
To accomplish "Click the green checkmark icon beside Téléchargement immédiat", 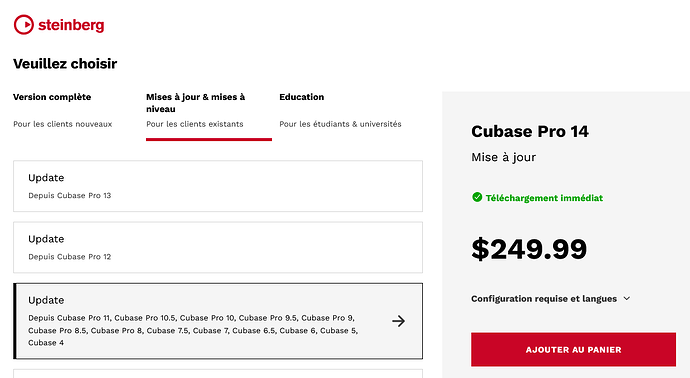I will pos(477,197).
